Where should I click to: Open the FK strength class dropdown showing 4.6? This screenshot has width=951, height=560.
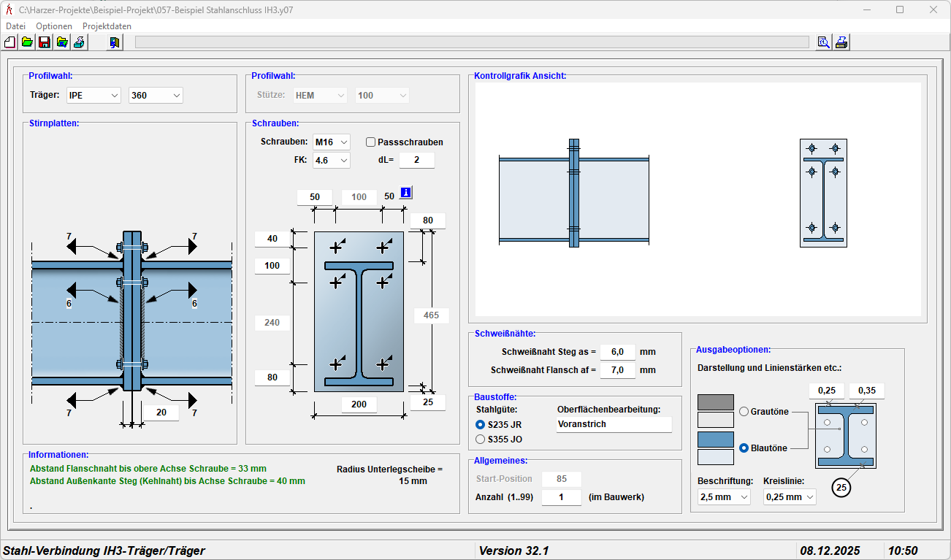[x=332, y=161]
